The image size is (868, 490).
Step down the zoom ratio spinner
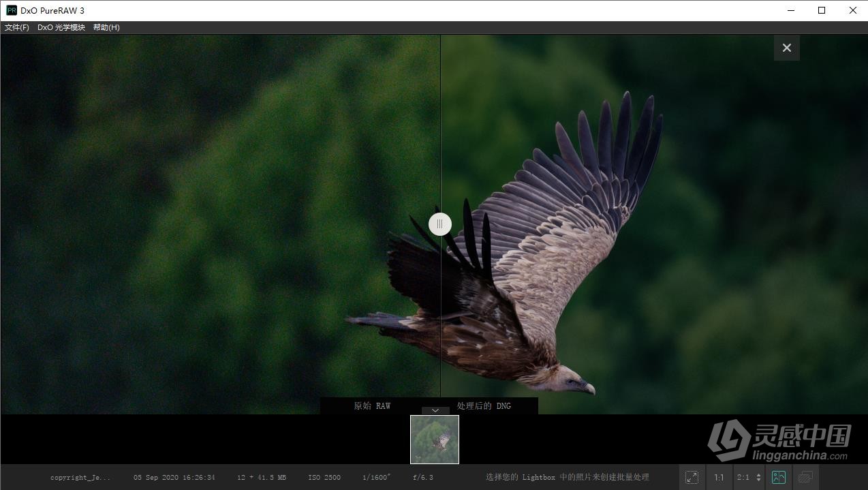(758, 480)
